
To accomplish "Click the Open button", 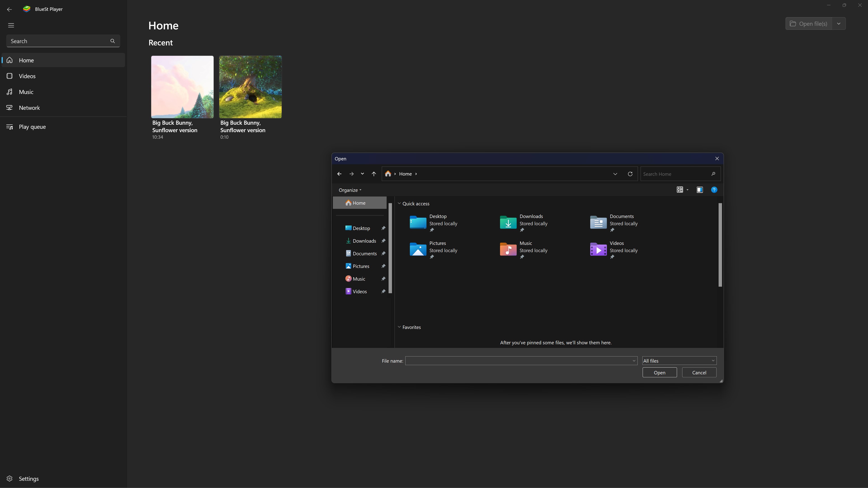I will click(659, 373).
